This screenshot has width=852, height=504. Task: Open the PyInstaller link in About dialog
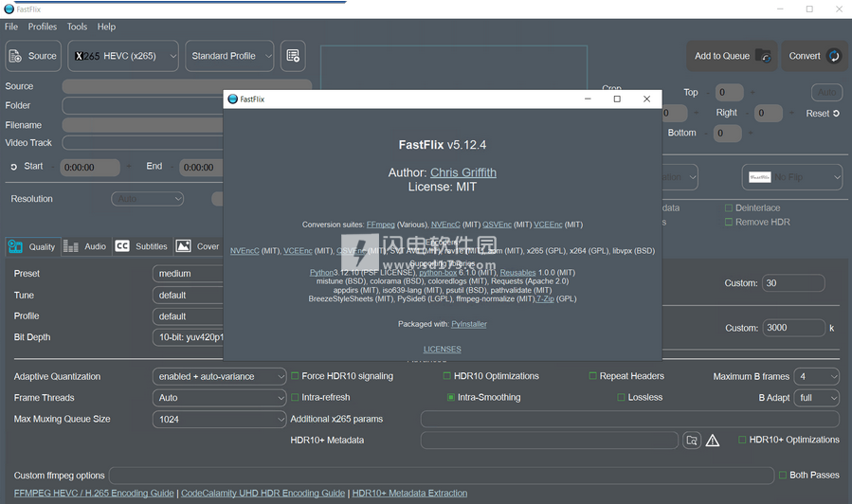(x=469, y=324)
